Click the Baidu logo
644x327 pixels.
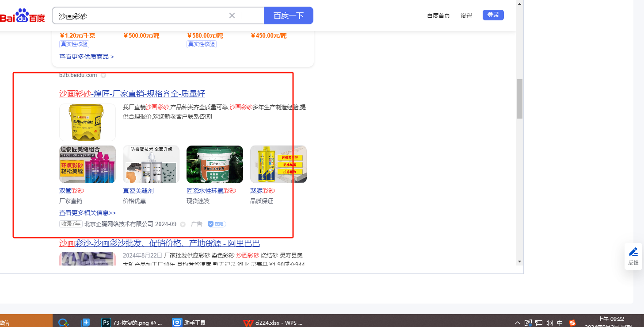pyautogui.click(x=22, y=16)
